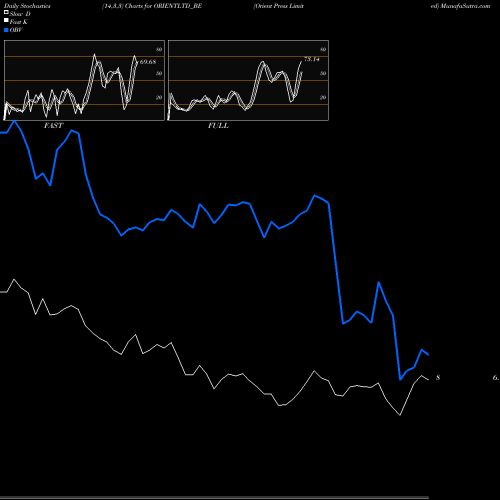This screenshot has width=500, height=500.
Task: Click the 'FULL' chart caption
Action: [x=218, y=126]
